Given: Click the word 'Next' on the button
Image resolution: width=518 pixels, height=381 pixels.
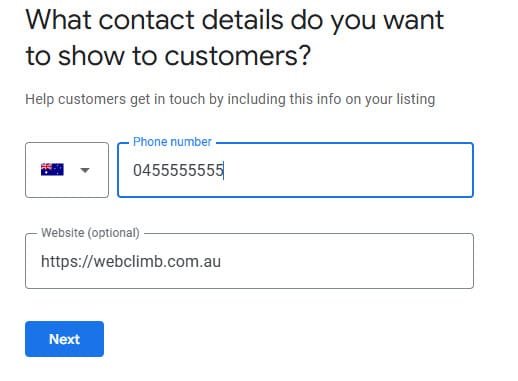Looking at the screenshot, I should (x=64, y=339).
